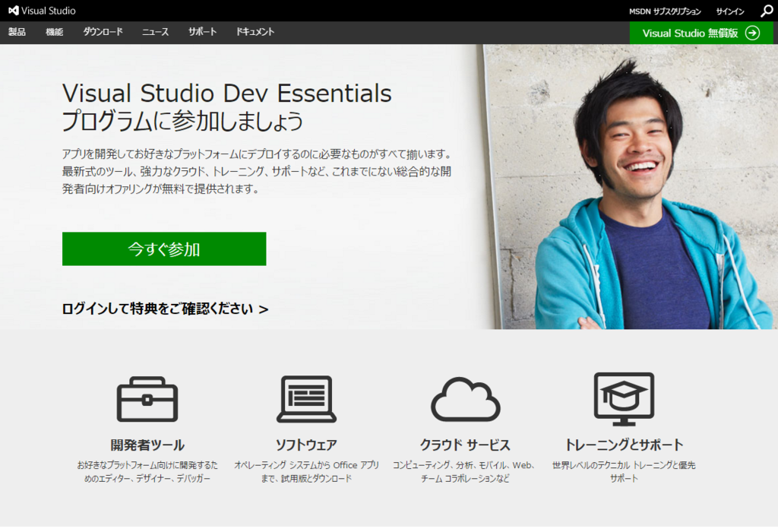Screen dimensions: 778x532
Task: Click the MSDN サブスクリプション link
Action: click(665, 11)
